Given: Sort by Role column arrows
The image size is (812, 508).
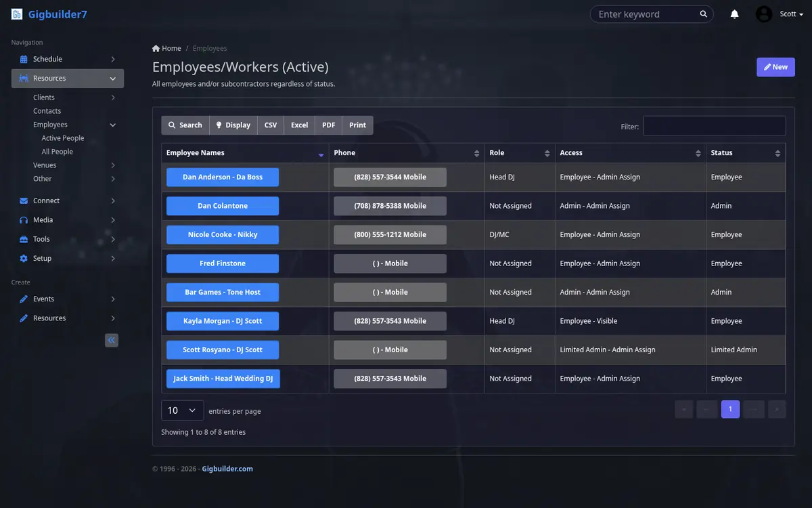Looking at the screenshot, I should tap(547, 153).
